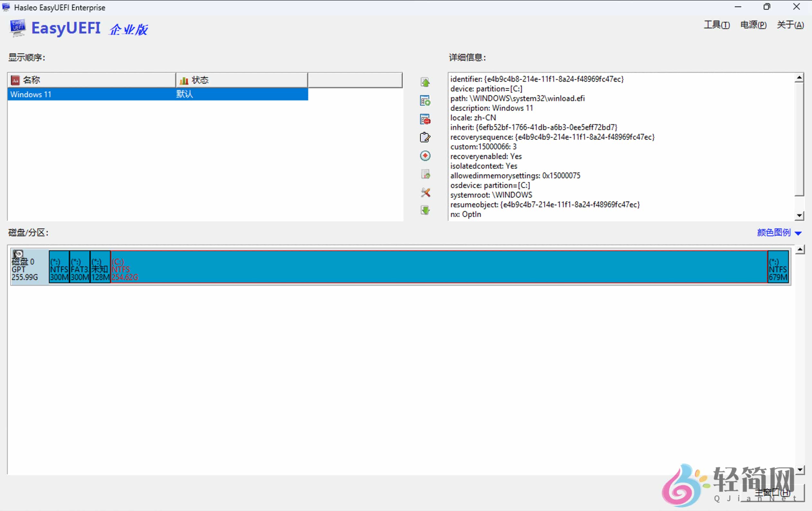Screen dimensions: 812x511
Task: Click the round red-diamond icon
Action: coord(425,155)
